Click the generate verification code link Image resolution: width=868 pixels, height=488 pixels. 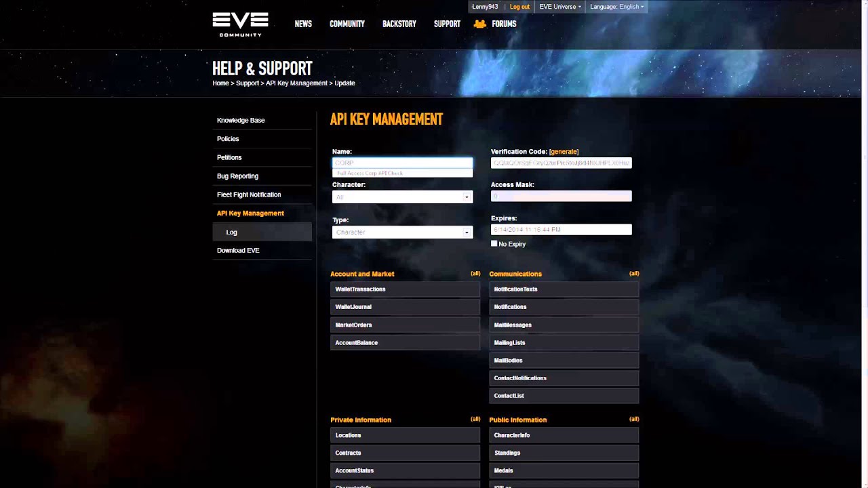point(564,152)
